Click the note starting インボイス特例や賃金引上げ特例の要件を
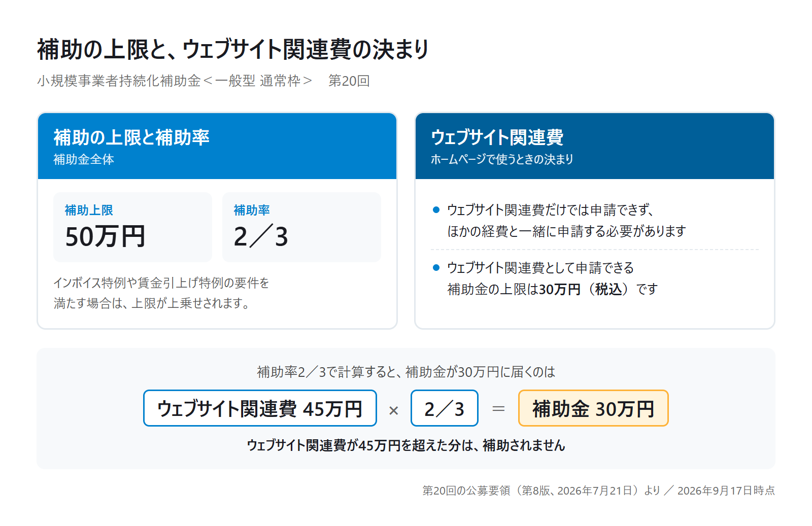 [161, 283]
